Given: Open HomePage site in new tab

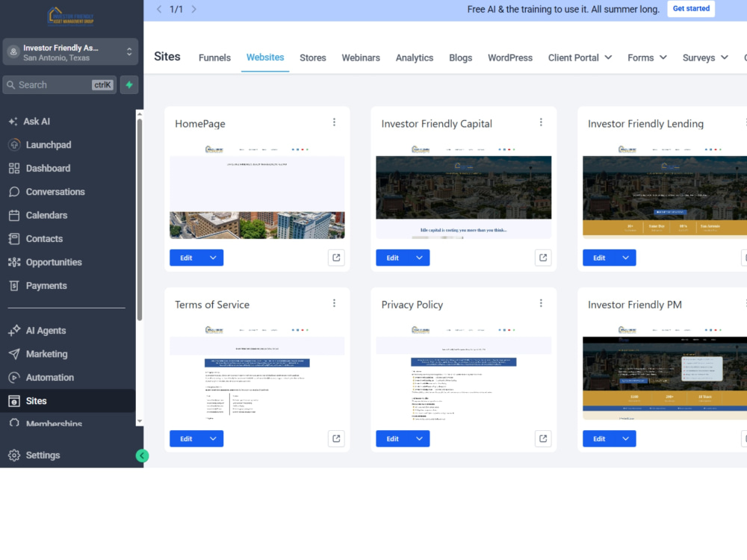Looking at the screenshot, I should (336, 258).
